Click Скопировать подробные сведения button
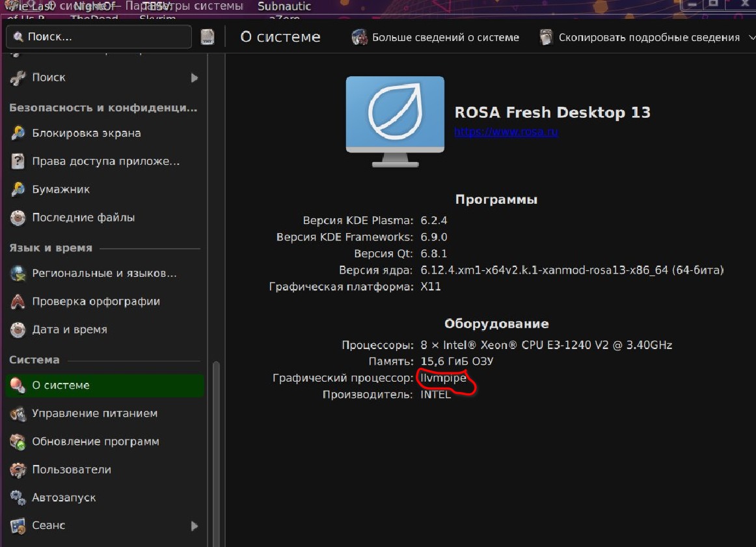 (x=639, y=37)
